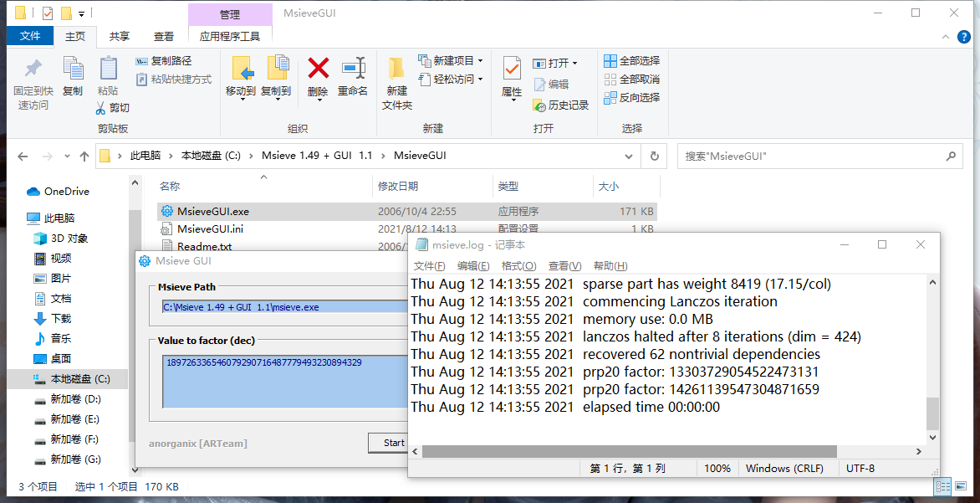Collapse the ribbon with the chevron

(x=946, y=37)
